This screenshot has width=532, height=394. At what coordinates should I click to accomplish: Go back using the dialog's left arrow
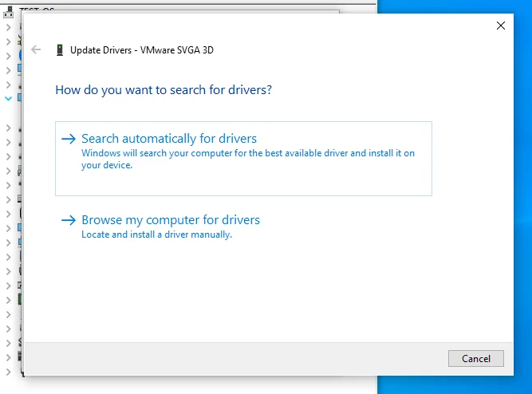click(x=36, y=49)
